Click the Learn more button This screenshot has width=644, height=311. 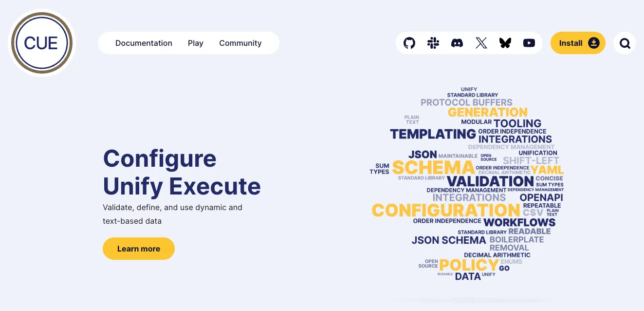(139, 249)
